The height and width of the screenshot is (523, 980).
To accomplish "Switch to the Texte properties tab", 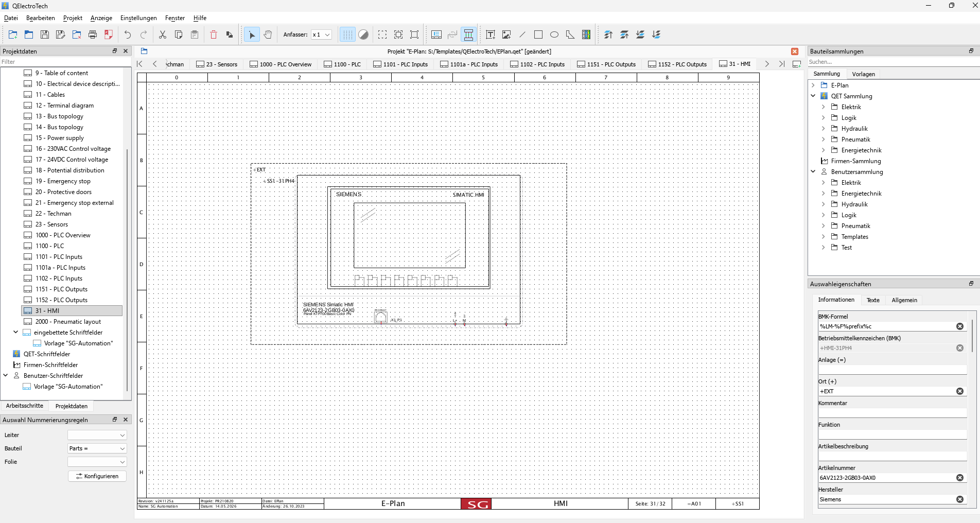I will [873, 300].
